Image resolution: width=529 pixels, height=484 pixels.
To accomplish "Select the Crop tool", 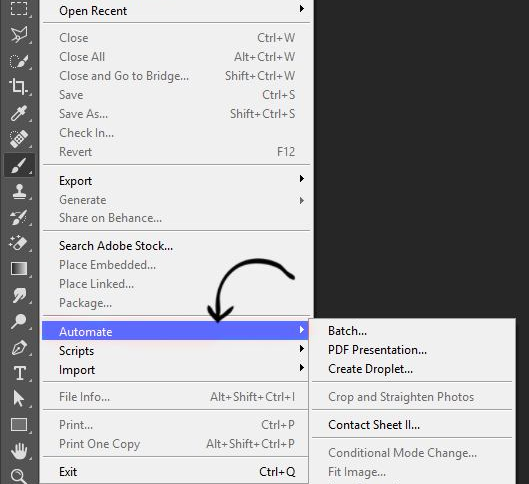I will click(x=19, y=87).
